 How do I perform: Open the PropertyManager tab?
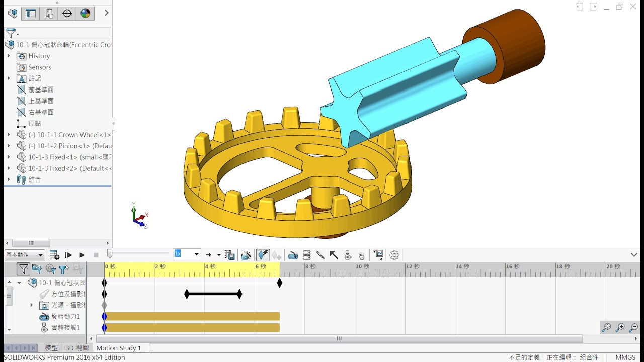coord(31,14)
